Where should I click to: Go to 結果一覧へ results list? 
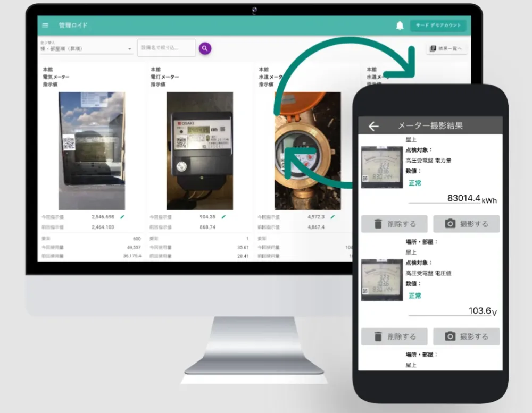coord(446,49)
